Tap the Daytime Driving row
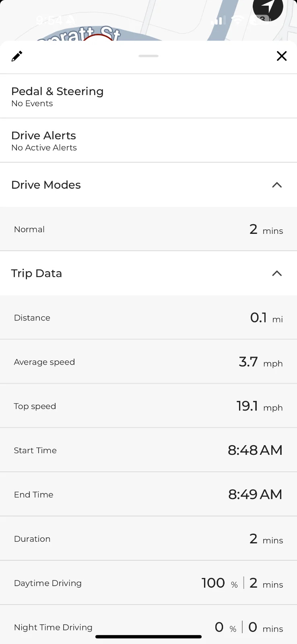Viewport: 297px width, 644px height. click(148, 583)
